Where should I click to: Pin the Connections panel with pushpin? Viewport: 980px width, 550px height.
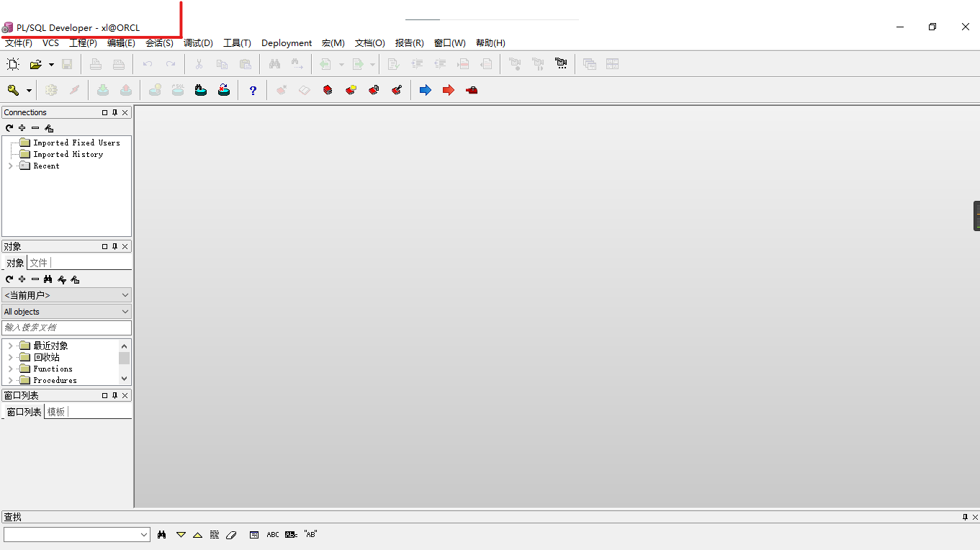tap(114, 112)
